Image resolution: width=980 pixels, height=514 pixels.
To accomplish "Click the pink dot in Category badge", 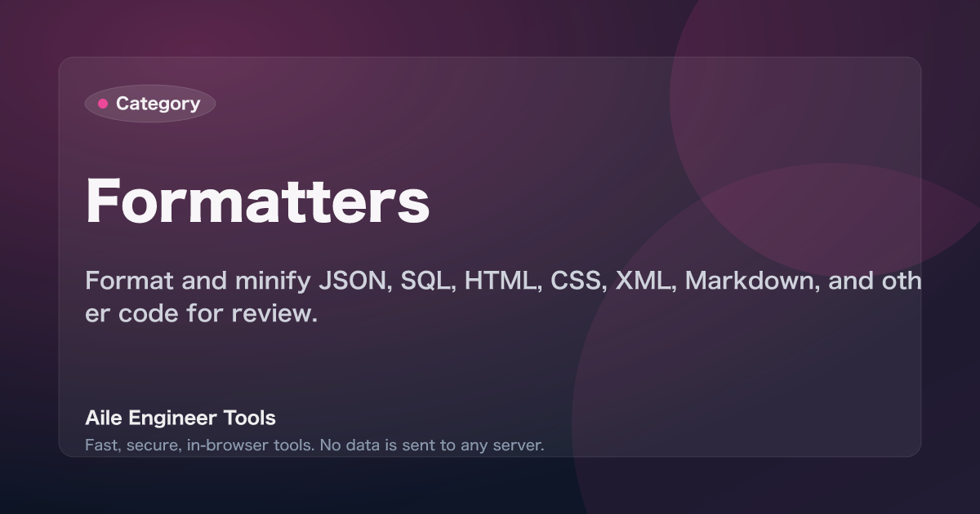I will tap(103, 104).
